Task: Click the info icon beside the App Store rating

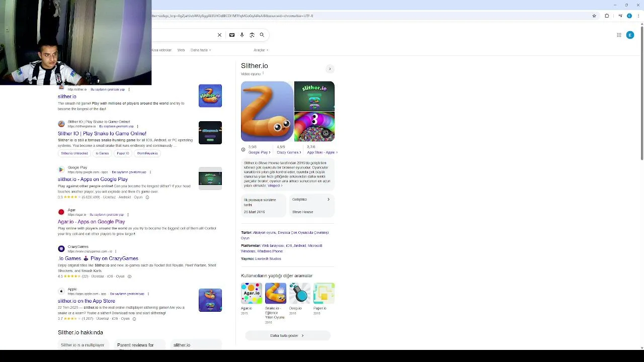Action: (134, 318)
